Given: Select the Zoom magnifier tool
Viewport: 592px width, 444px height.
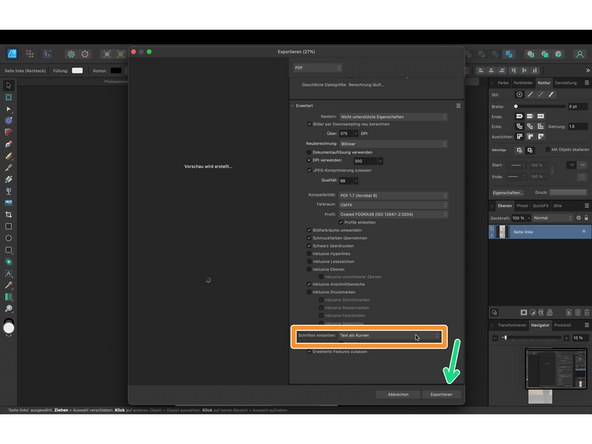Looking at the screenshot, I should coord(9,308).
